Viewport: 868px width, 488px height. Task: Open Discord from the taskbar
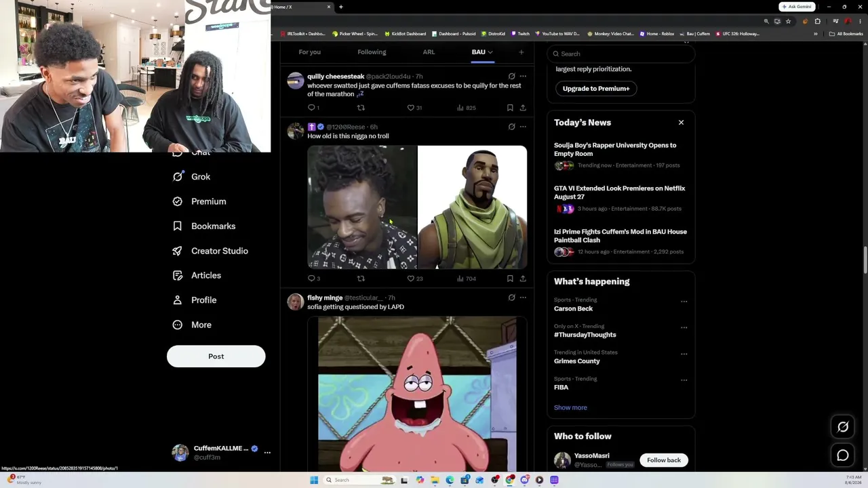point(524,480)
